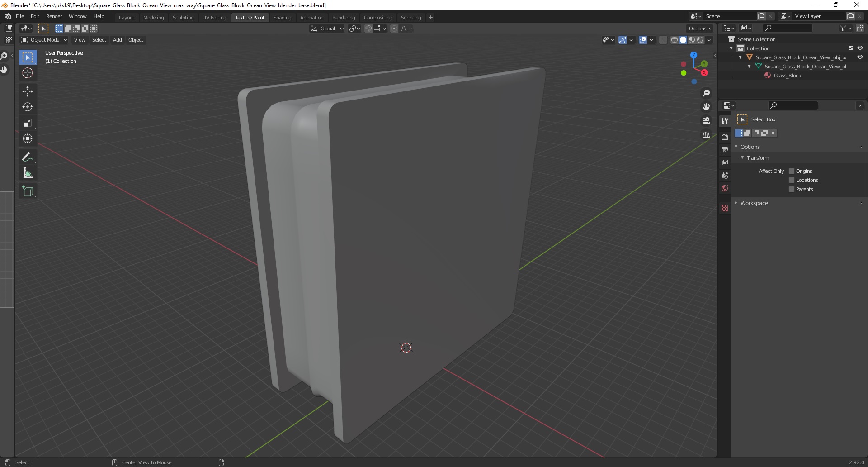Open the Object Mode dropdown
Viewport: 868px width, 467px height.
tap(44, 40)
